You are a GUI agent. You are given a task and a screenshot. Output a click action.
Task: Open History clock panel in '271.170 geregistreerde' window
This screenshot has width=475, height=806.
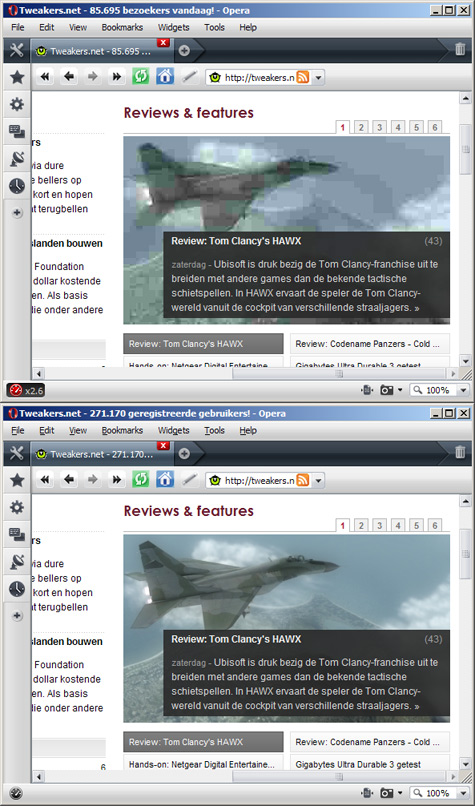point(17,589)
